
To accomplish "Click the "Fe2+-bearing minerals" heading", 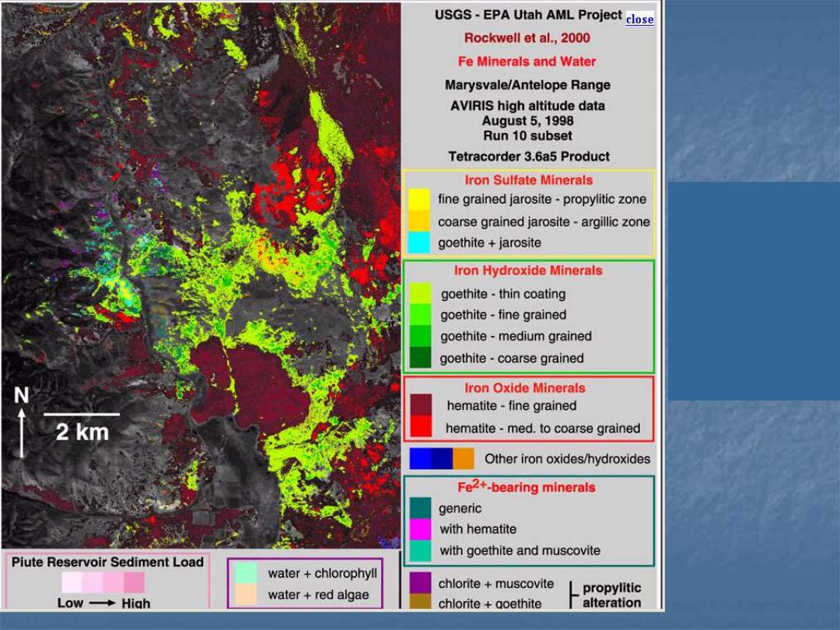I will coord(527,486).
